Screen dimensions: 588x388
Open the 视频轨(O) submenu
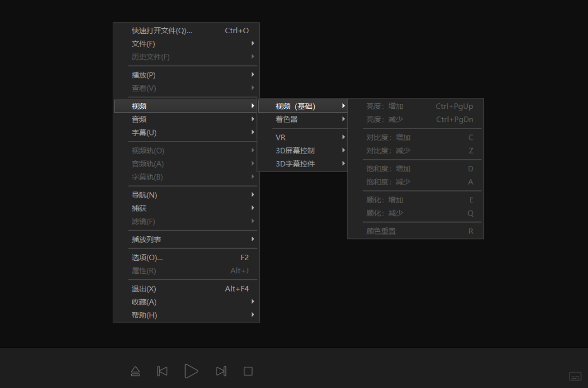pos(186,151)
